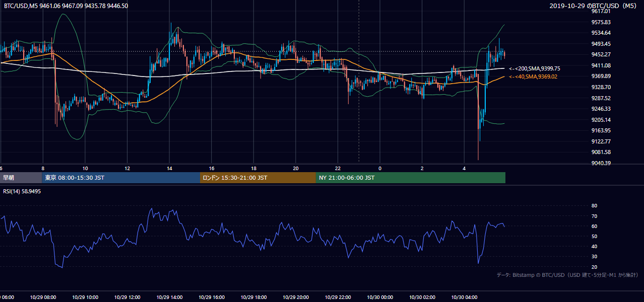Viewport: 644px width, 302px height.
Task: Click the 10/30 04:00 date axis label
Action: coord(464,297)
